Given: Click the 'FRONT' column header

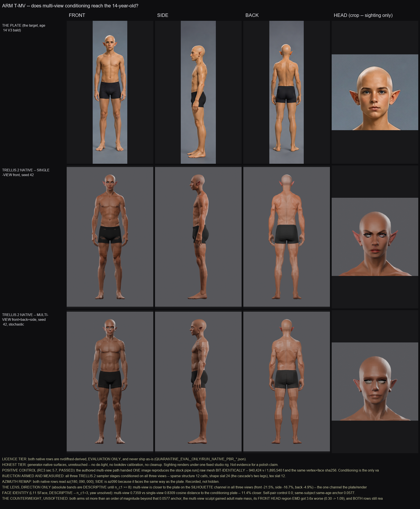Looking at the screenshot, I should click(77, 15).
